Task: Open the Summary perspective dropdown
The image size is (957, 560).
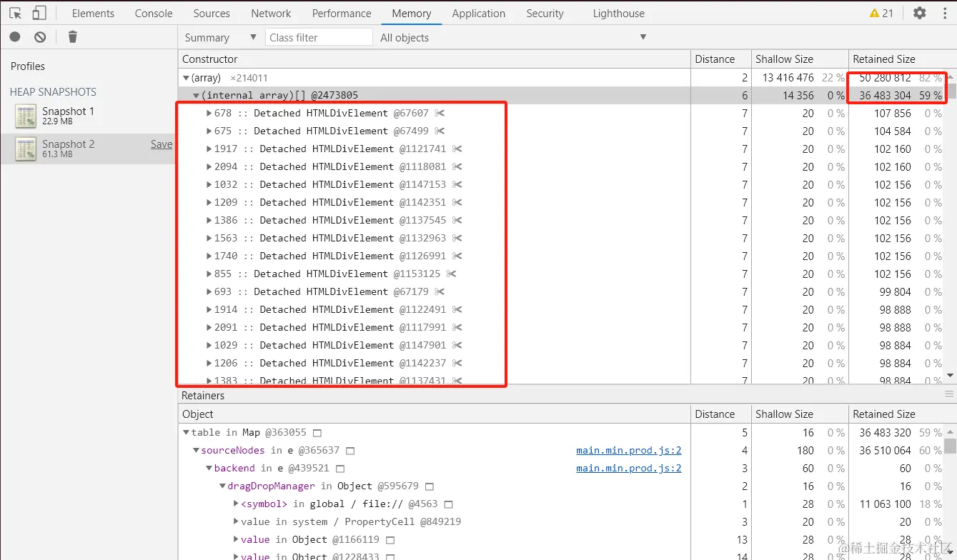Action: tap(220, 37)
